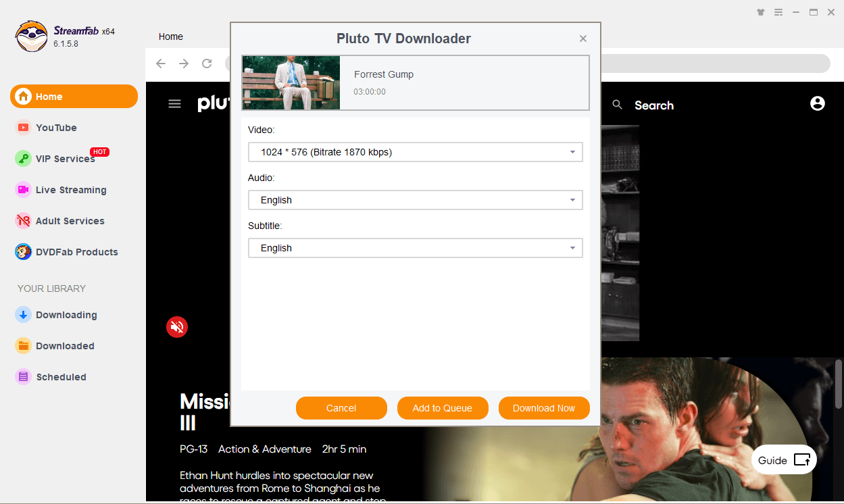Expand the Subtitle language dropdown
Screen dimensions: 844x504
pyautogui.click(x=416, y=248)
